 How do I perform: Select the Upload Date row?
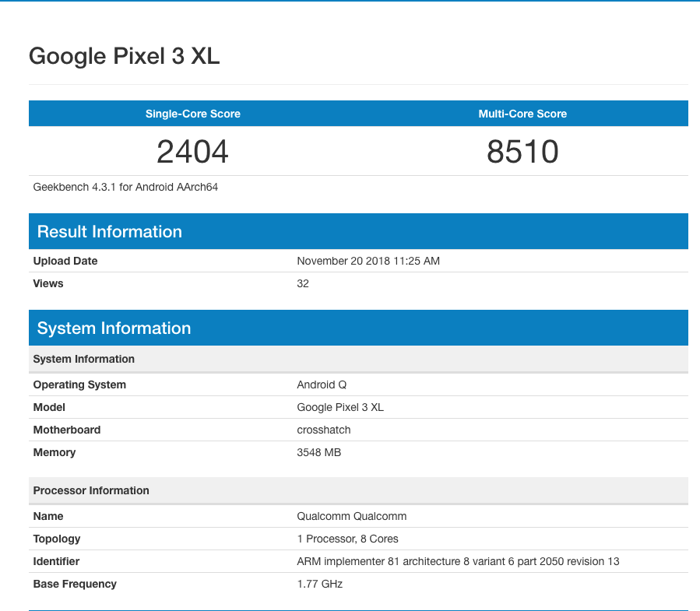click(65, 261)
